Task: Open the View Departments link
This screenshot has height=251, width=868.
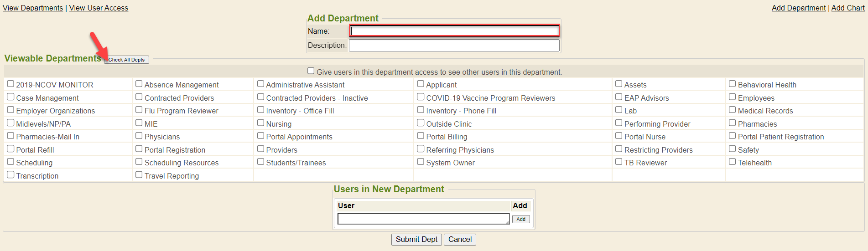Action: coord(33,8)
